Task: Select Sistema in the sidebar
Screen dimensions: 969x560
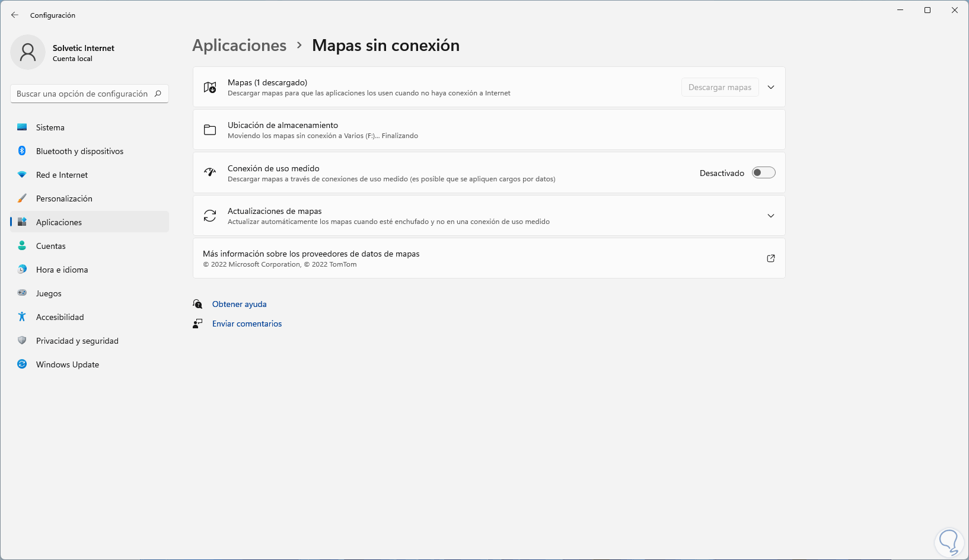Action: (x=50, y=127)
